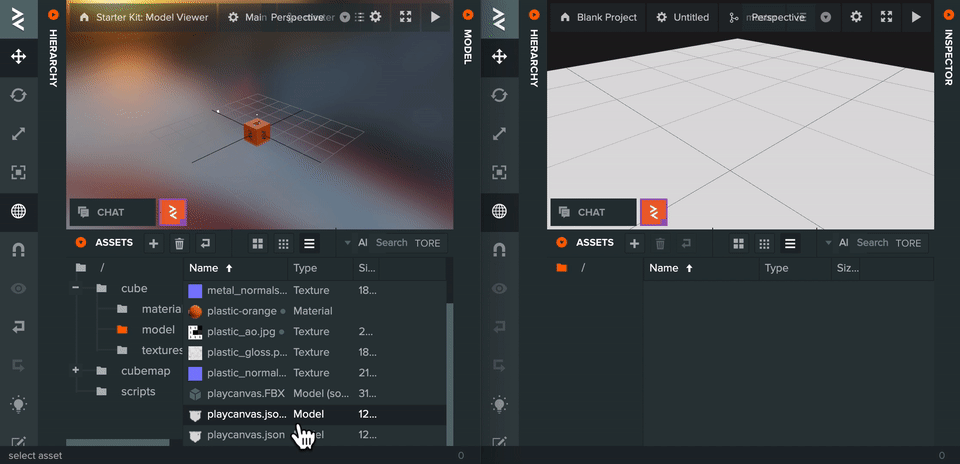Image resolution: width=960 pixels, height=464 pixels.
Task: Launch the Model Viewer project with play button
Action: tap(435, 17)
